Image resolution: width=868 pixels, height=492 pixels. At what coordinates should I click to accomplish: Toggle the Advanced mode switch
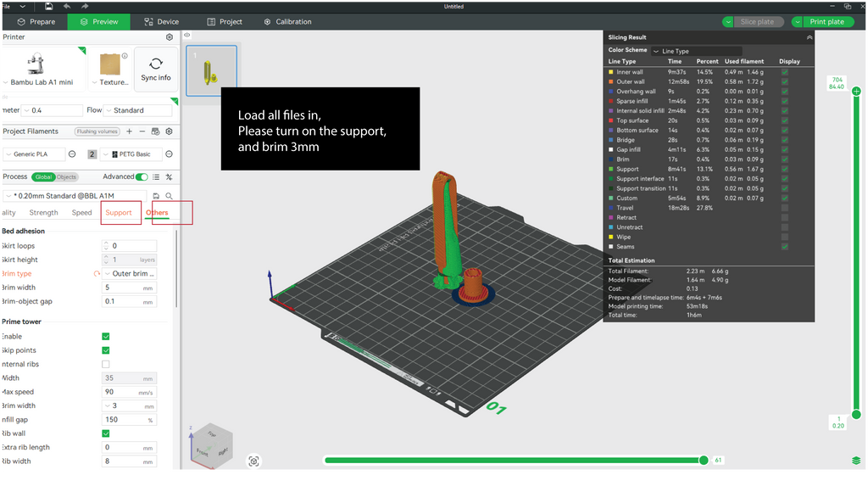[142, 177]
